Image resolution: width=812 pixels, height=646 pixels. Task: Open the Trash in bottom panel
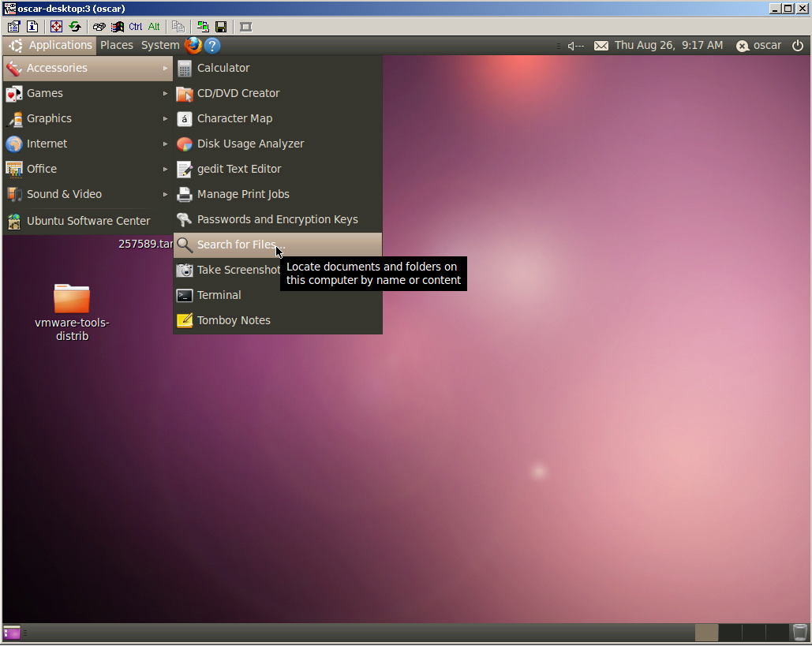pos(800,633)
